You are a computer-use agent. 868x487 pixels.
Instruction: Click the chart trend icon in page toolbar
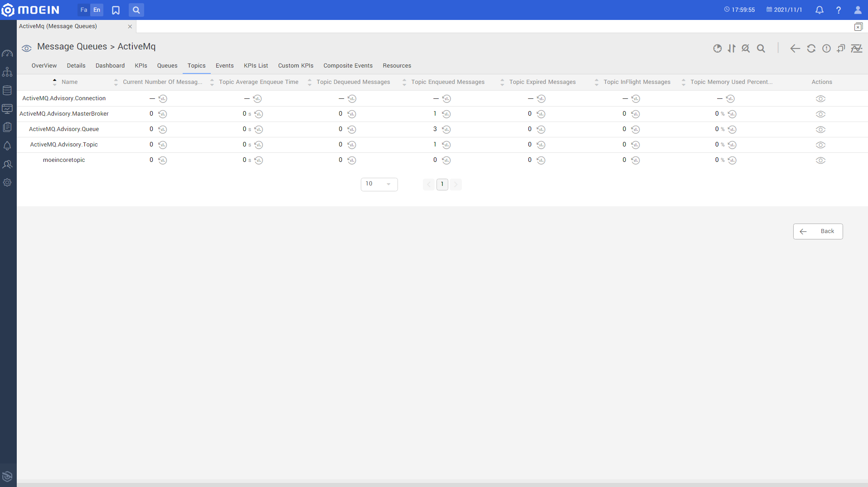tap(857, 49)
